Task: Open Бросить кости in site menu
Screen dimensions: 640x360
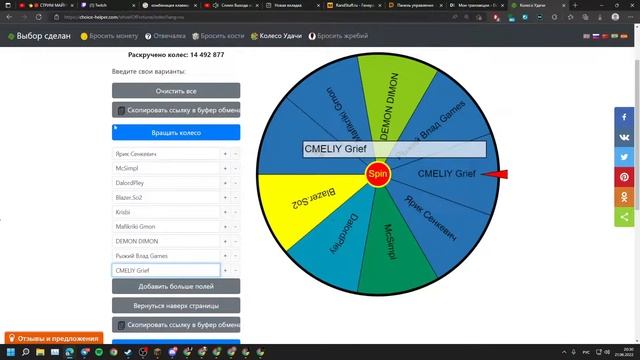Action: (x=218, y=36)
